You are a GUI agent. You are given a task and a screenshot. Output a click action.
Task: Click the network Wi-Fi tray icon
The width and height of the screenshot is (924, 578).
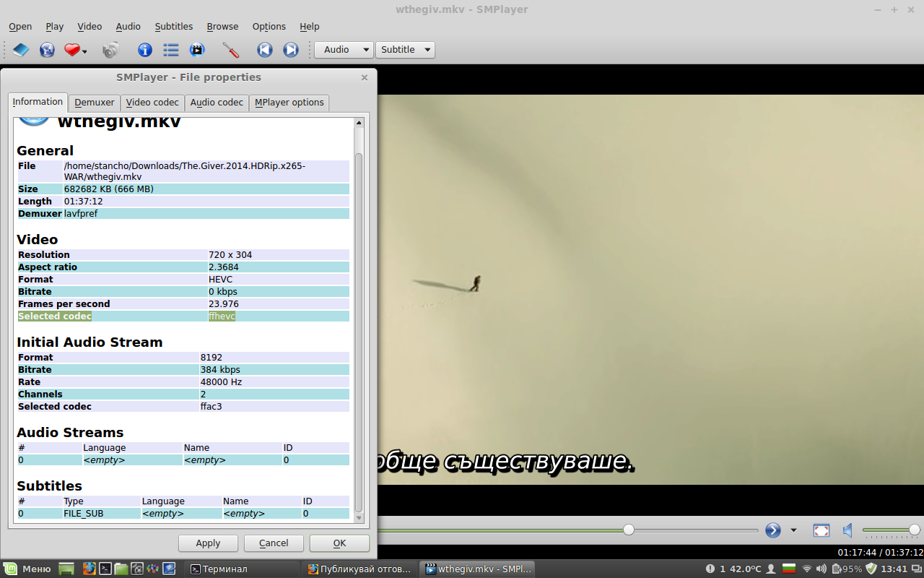pos(807,569)
